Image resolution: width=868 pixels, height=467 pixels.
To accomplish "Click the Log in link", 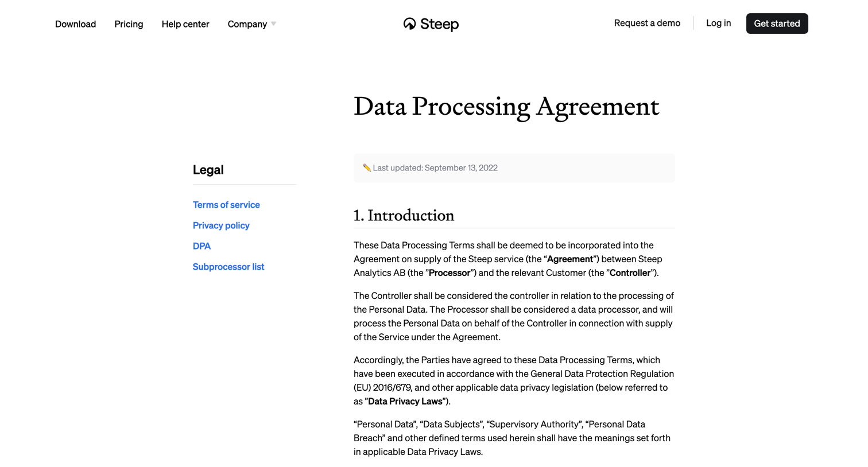I will (x=719, y=23).
